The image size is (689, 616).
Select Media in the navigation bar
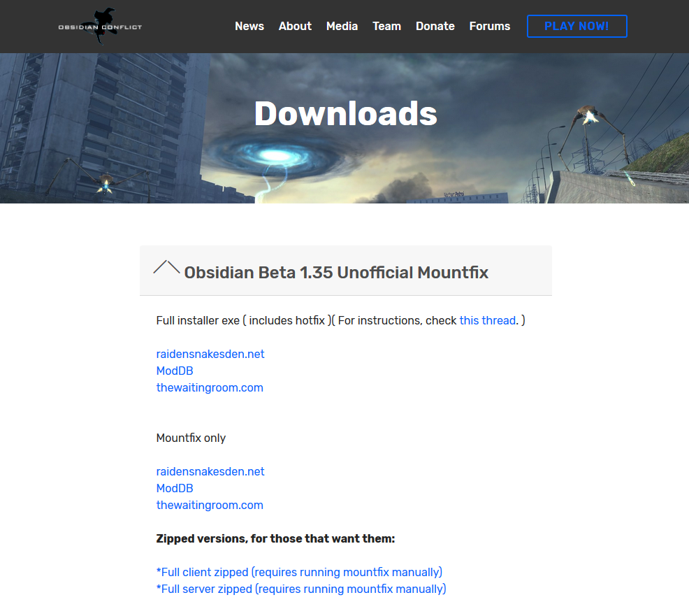pyautogui.click(x=342, y=27)
